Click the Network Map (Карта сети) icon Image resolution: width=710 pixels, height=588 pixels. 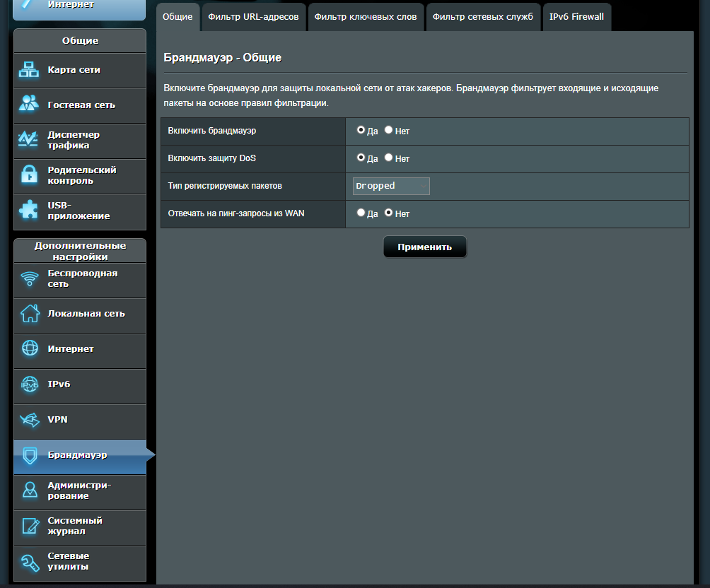(29, 70)
